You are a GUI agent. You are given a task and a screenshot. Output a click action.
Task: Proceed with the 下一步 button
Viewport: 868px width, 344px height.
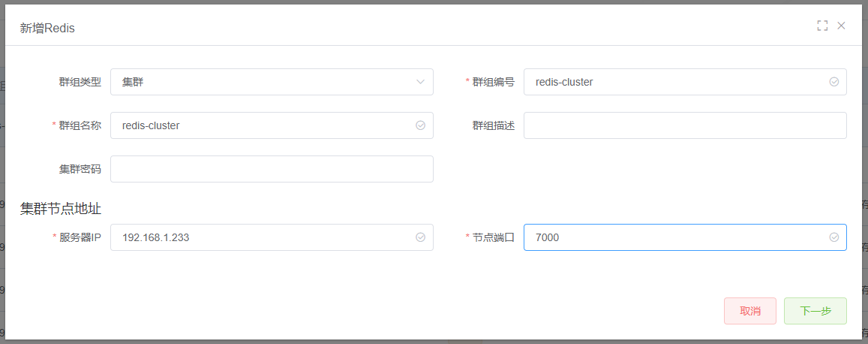[815, 311]
